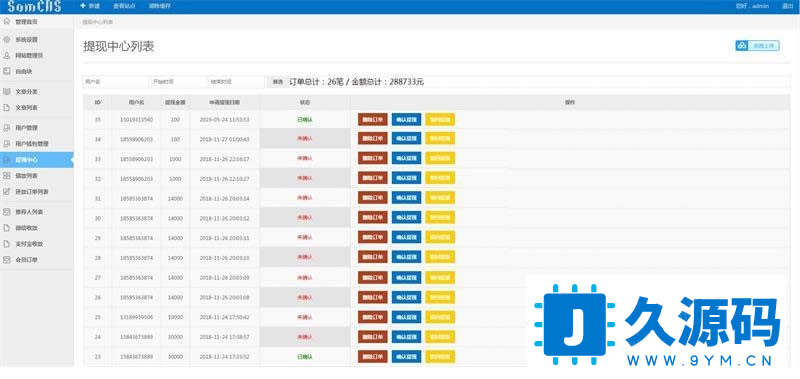
Task: Click the filter button beside date fields
Action: pyautogui.click(x=277, y=82)
